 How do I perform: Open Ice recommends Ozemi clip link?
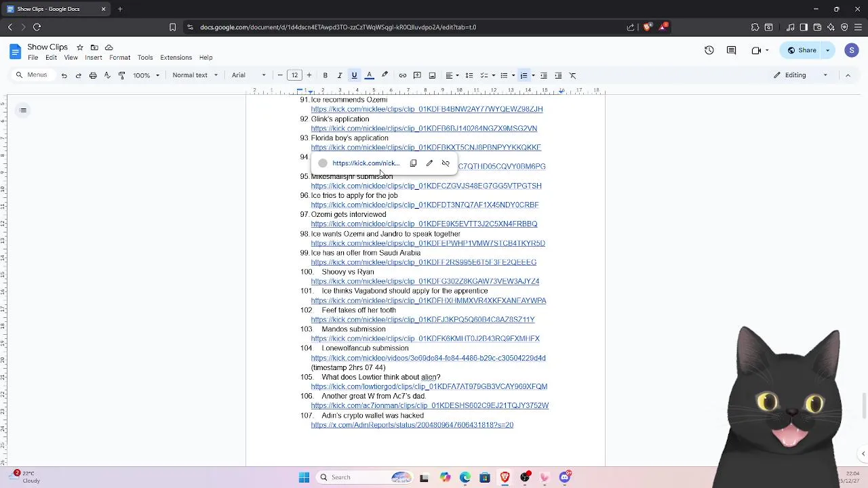tap(427, 109)
